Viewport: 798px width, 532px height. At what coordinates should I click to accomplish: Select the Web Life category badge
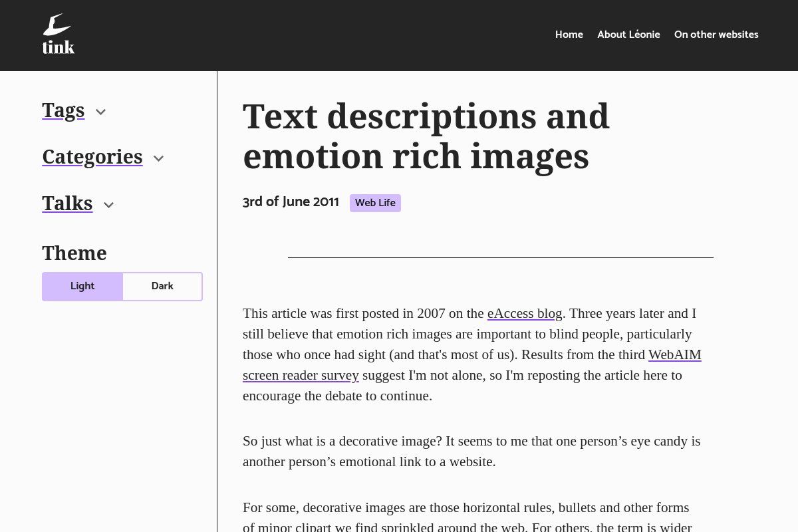375,203
